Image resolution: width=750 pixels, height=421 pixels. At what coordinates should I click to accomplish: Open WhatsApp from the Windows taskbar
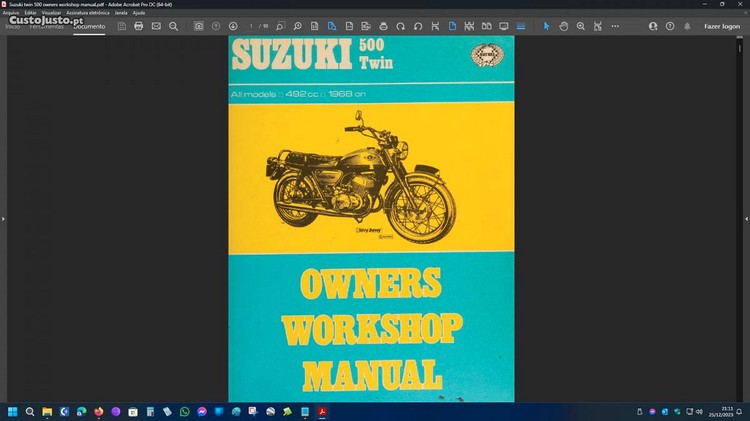click(184, 411)
